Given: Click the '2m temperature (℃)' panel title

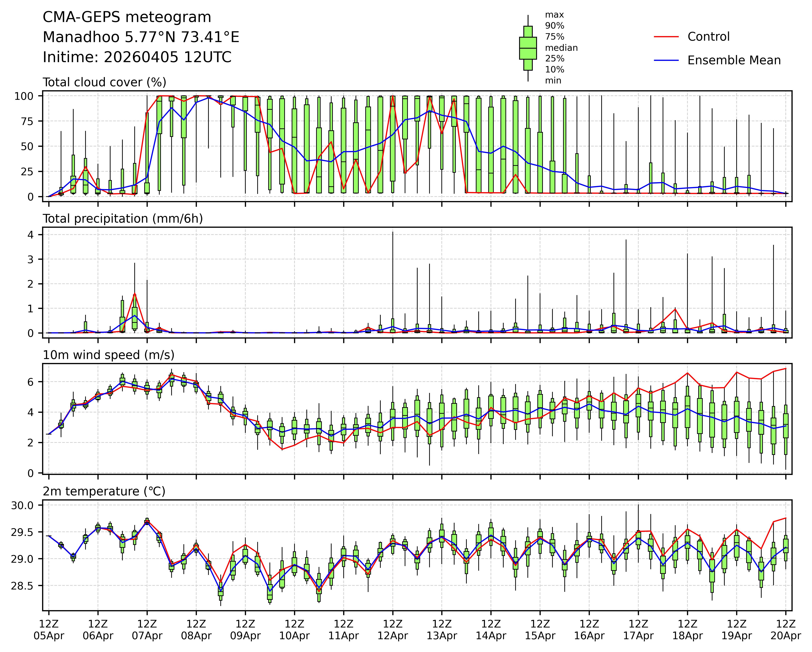Looking at the screenshot, I should 104,491.
